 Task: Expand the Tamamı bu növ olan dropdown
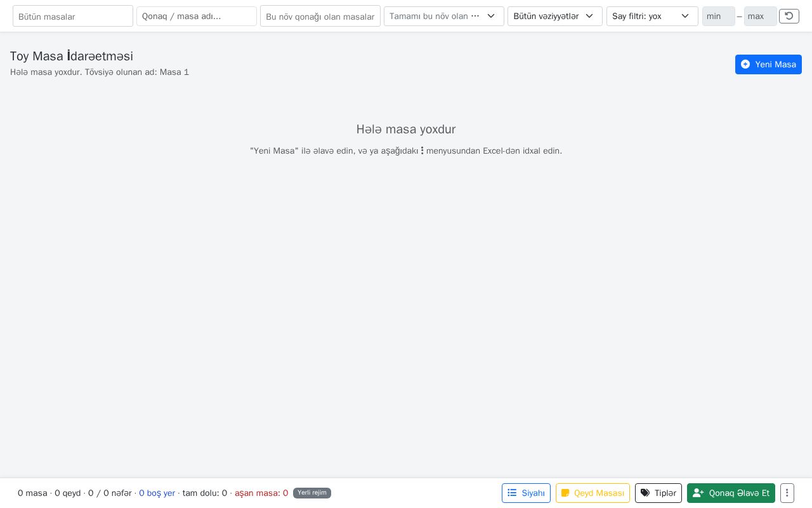coord(444,17)
